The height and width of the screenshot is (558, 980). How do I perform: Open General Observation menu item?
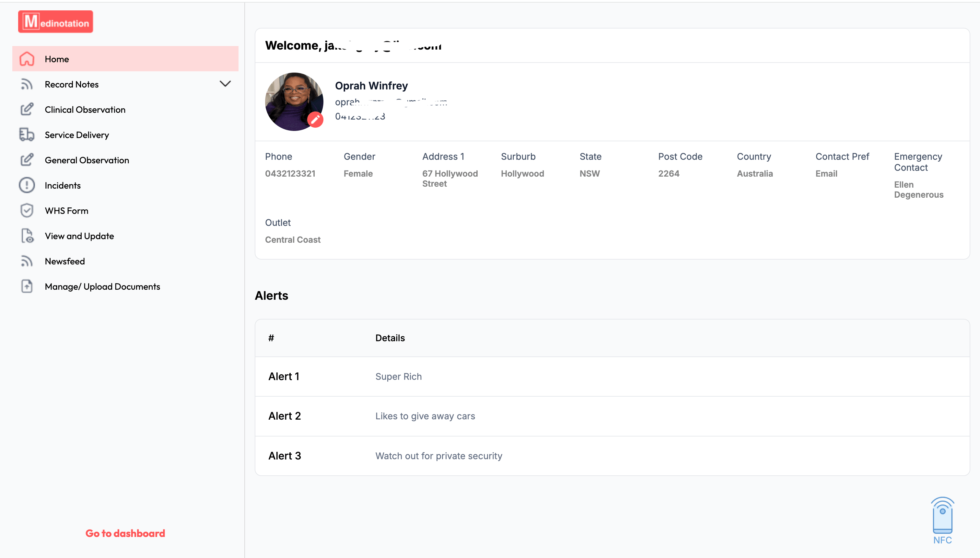coord(125,160)
